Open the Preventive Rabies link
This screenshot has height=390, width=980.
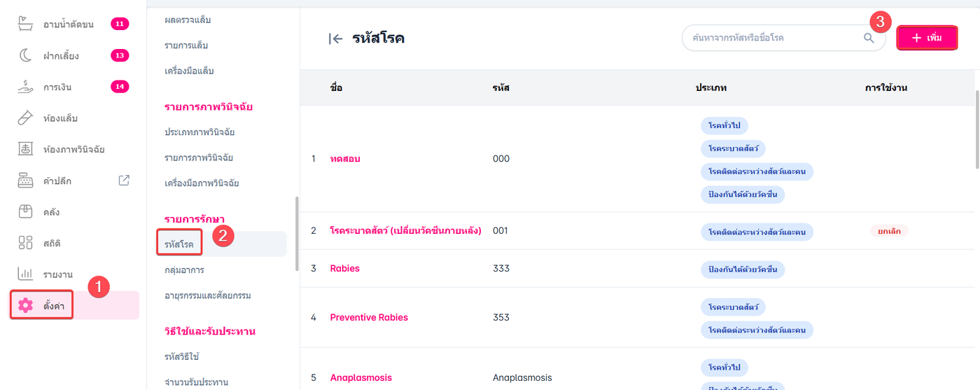point(369,317)
